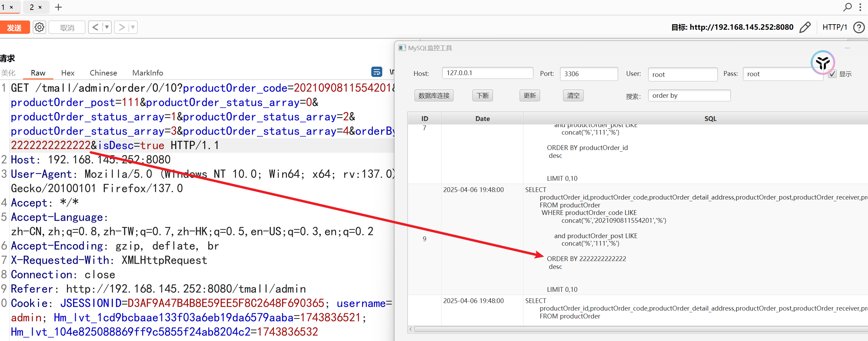Image resolution: width=868 pixels, height=341 pixels.
Task: Add a new Repeater tab with plus icon
Action: coord(58,7)
